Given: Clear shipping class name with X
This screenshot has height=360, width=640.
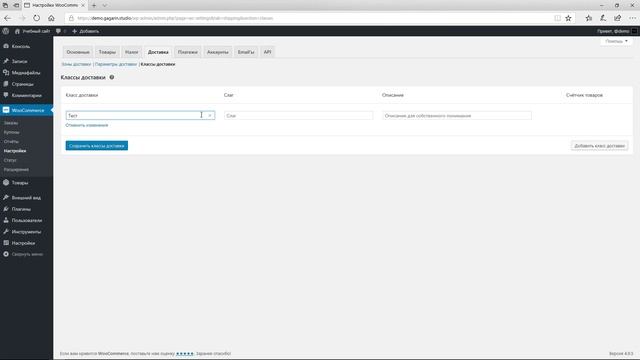Looking at the screenshot, I should [x=210, y=116].
